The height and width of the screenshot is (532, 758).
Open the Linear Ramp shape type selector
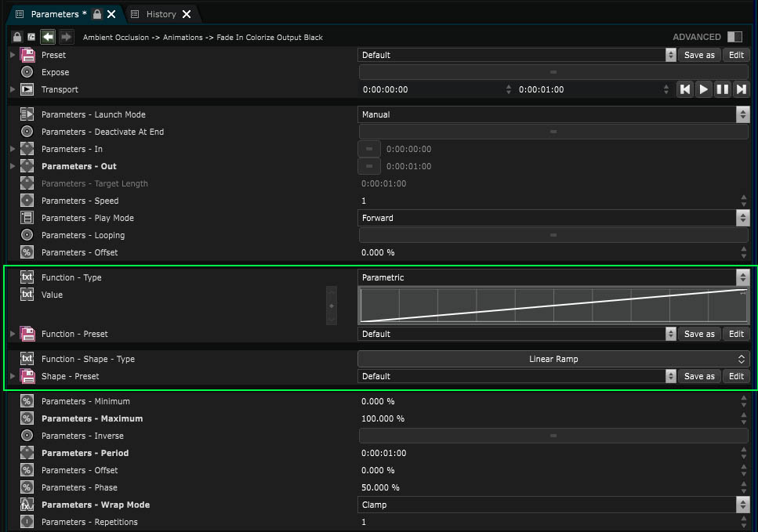(x=553, y=359)
